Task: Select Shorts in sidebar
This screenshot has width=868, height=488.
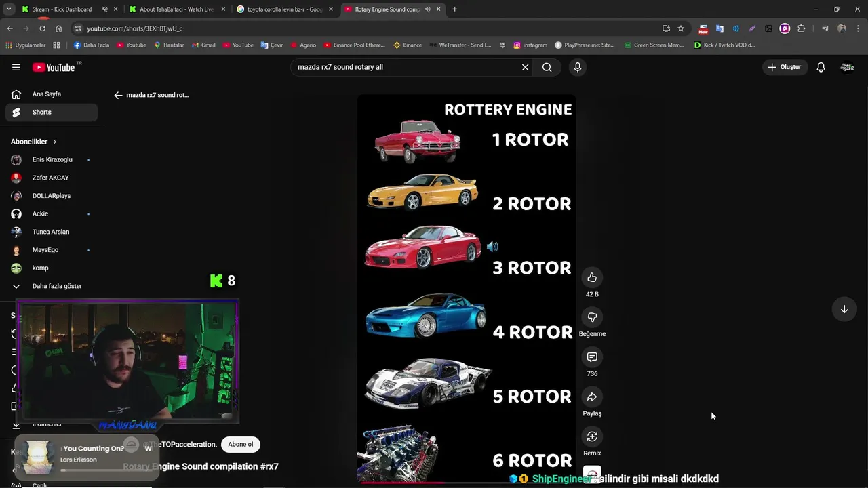Action: [x=52, y=113]
